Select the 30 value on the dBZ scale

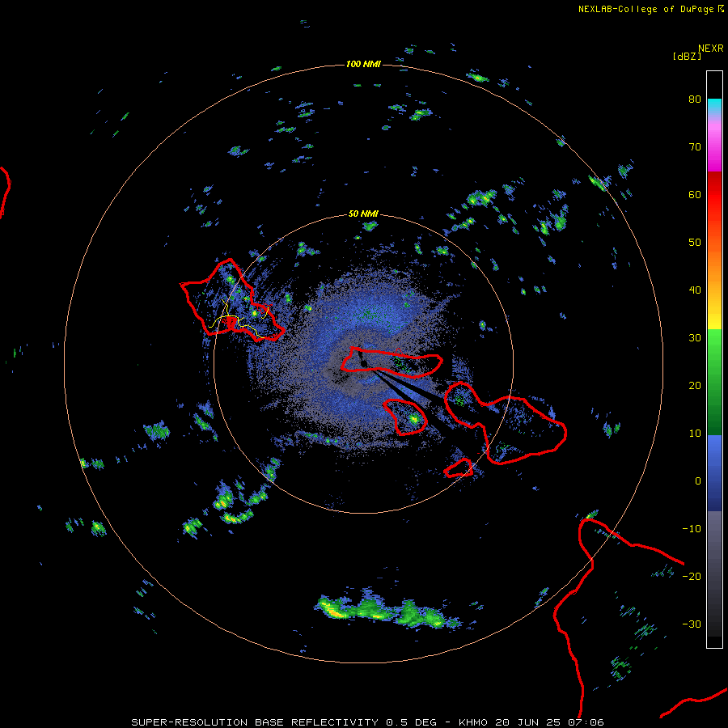695,338
